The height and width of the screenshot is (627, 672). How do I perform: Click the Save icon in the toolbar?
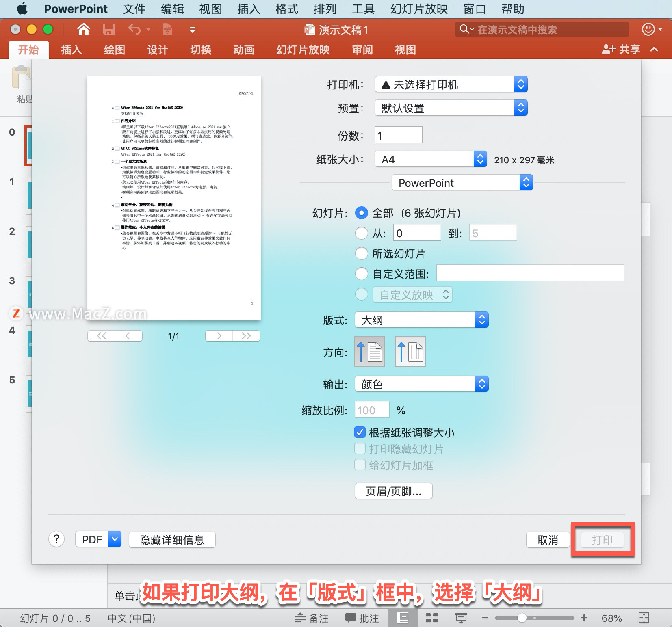coord(108,30)
